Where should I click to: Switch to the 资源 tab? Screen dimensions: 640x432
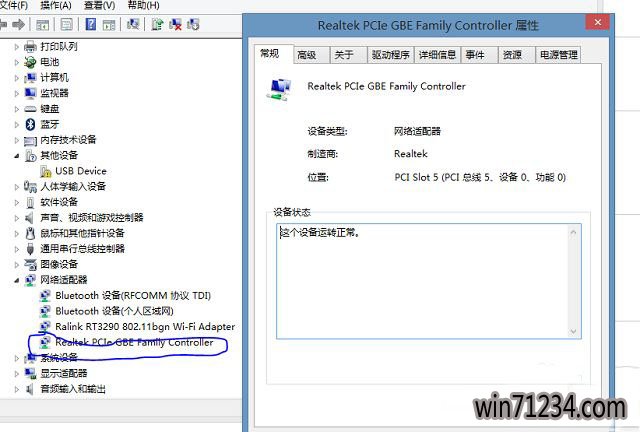click(517, 55)
